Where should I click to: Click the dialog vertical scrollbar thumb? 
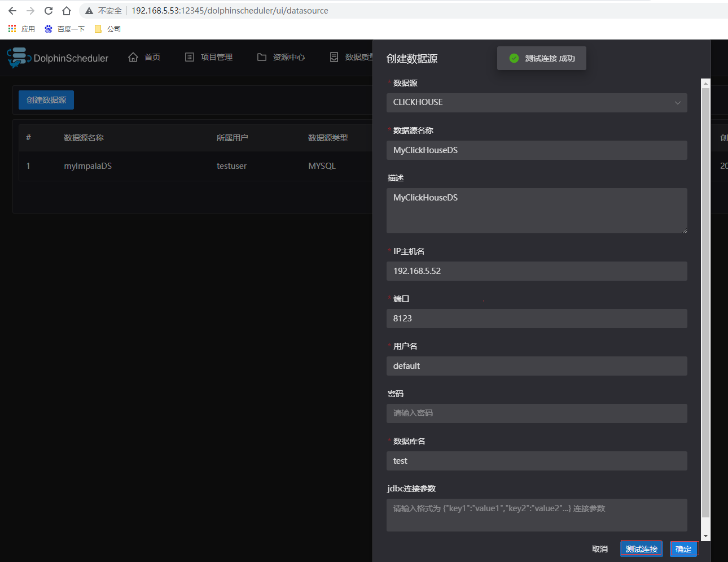click(705, 302)
